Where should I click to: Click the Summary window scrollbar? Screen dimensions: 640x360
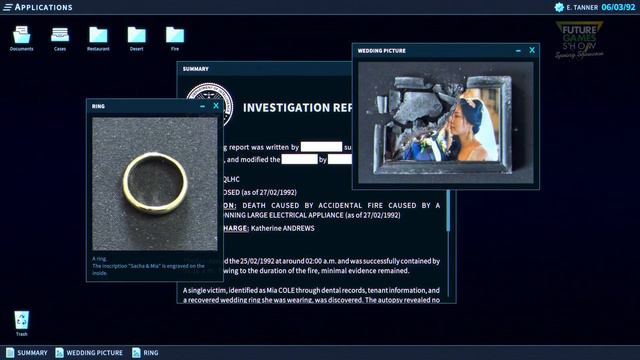448,211
